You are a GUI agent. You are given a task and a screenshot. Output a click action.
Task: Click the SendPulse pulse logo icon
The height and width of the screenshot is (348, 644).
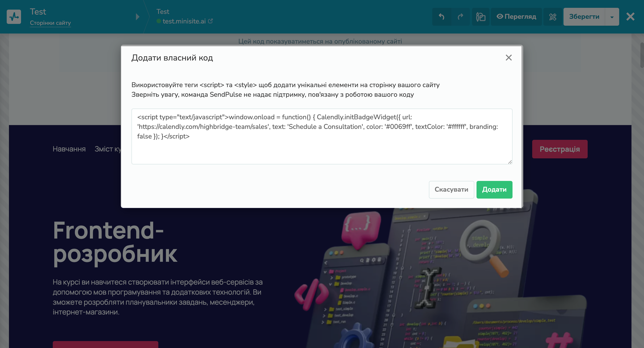coord(14,17)
